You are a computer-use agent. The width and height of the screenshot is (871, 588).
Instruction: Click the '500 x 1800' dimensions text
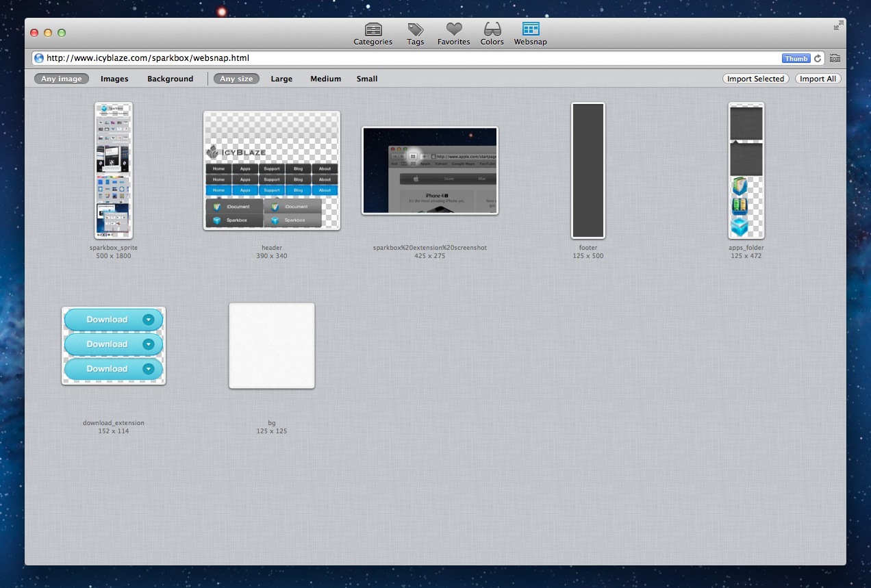pos(114,256)
